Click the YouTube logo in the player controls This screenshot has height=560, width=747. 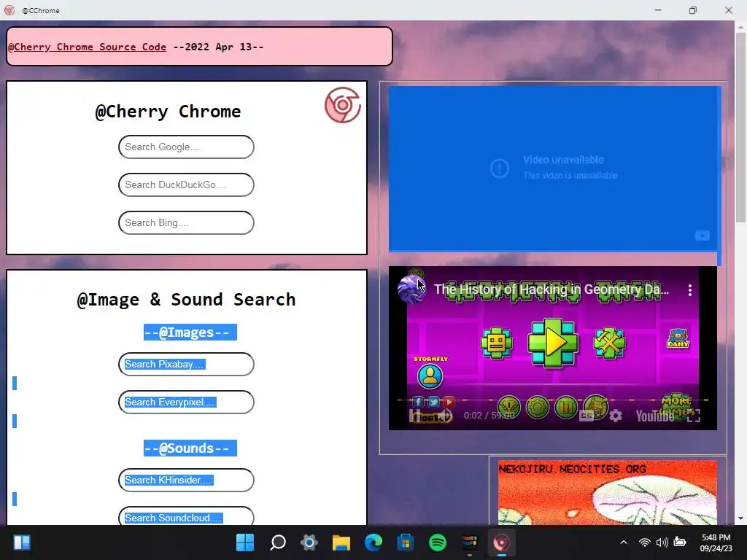point(654,416)
